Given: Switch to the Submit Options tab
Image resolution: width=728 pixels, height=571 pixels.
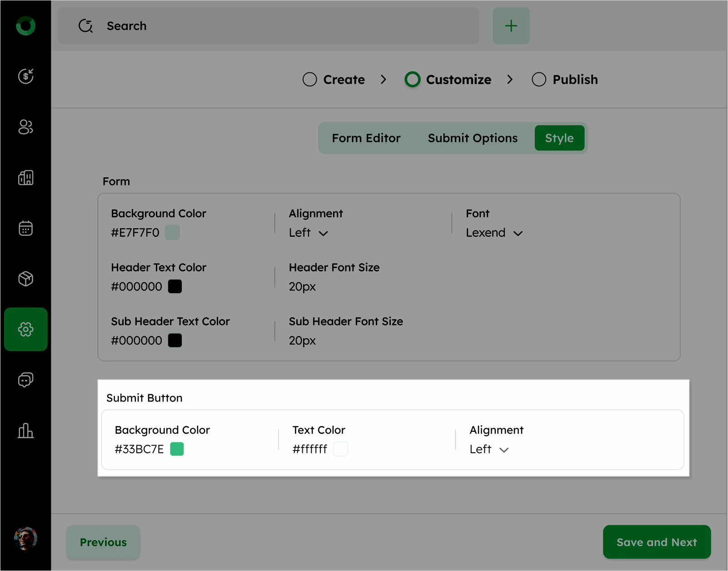Looking at the screenshot, I should 473,138.
